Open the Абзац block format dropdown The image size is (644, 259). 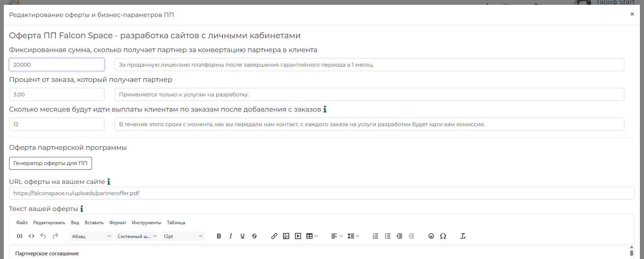click(x=91, y=236)
